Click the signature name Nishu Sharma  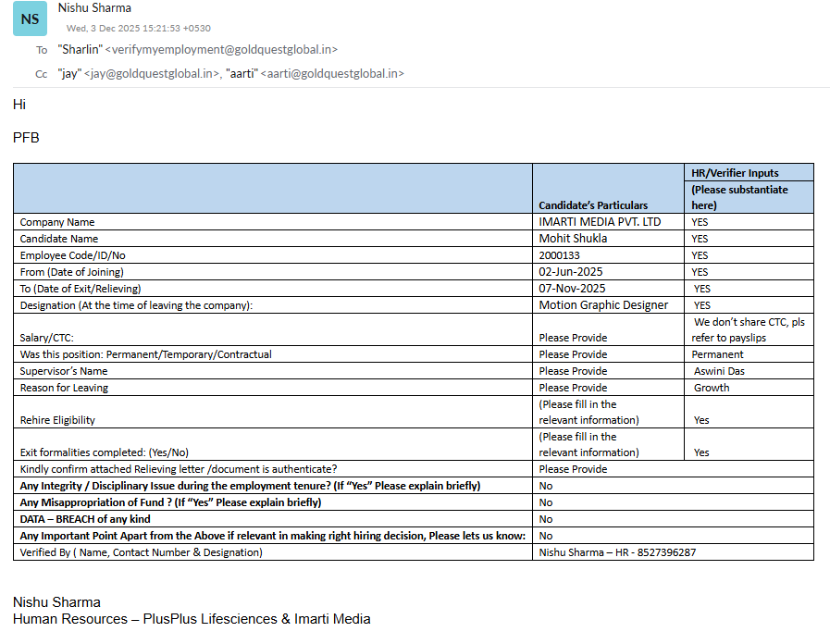point(56,602)
